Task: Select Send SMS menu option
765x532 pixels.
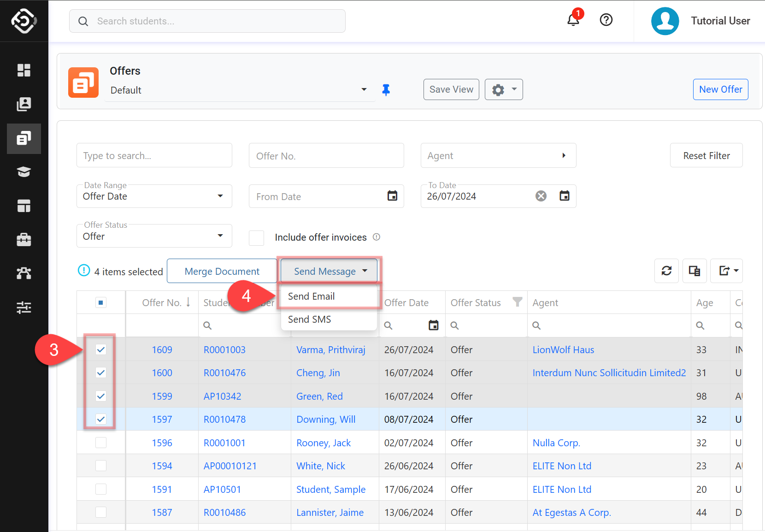Action: [x=329, y=319]
